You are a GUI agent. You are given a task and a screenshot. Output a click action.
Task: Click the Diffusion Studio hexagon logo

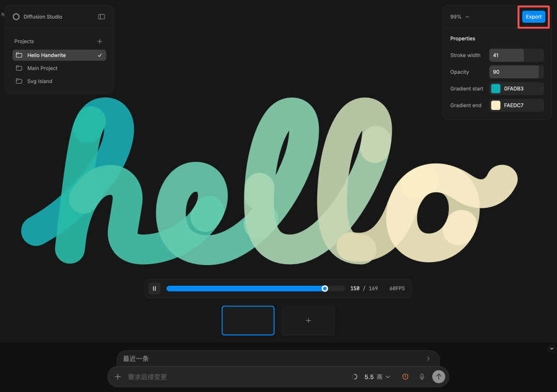(16, 17)
